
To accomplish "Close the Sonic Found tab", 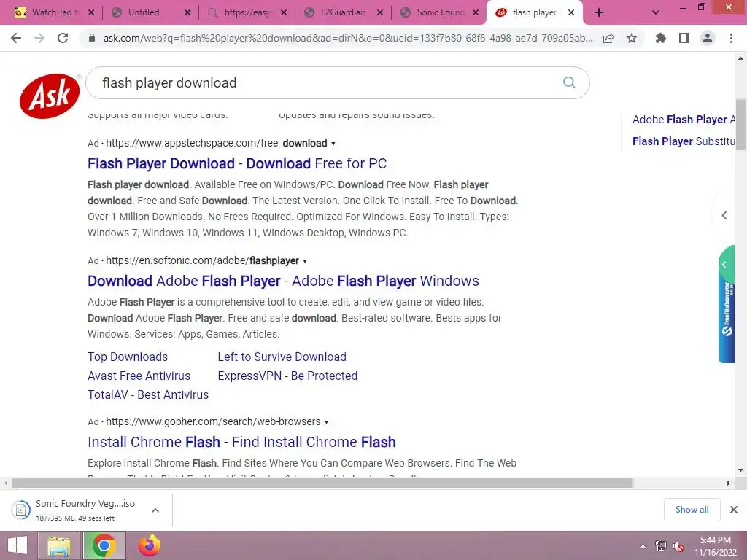I will coord(476,12).
